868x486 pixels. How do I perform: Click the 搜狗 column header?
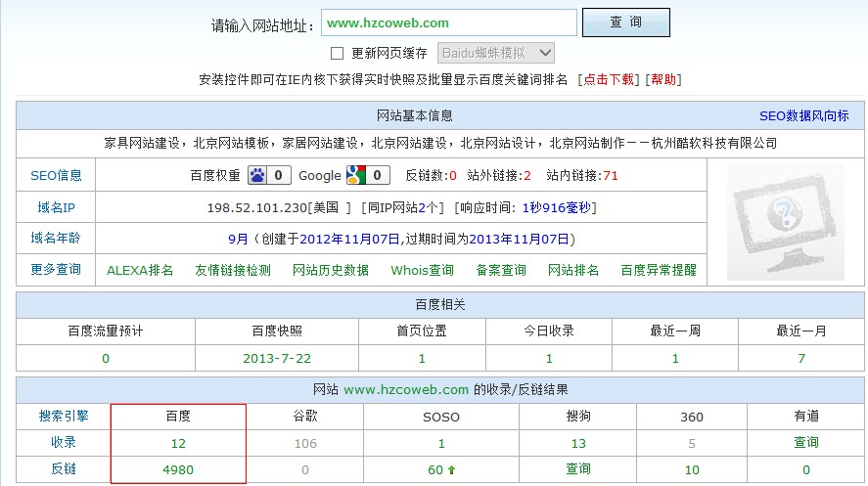[578, 416]
